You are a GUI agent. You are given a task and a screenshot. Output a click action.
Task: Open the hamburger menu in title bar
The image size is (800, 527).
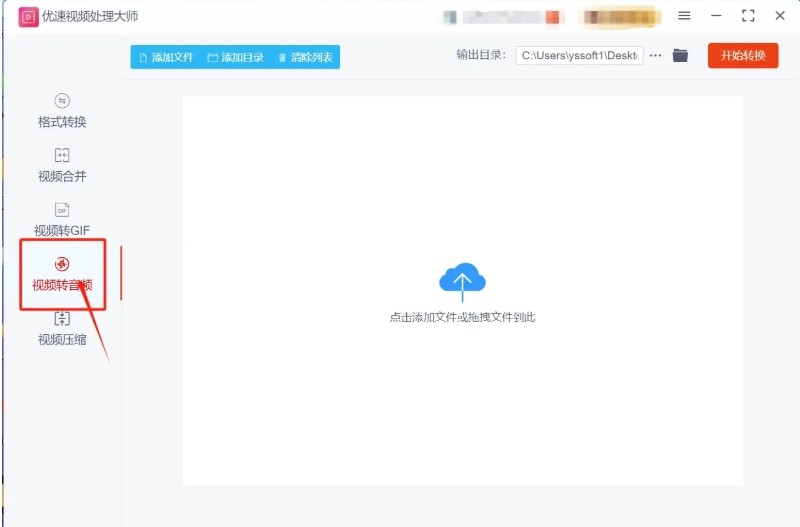tap(684, 16)
